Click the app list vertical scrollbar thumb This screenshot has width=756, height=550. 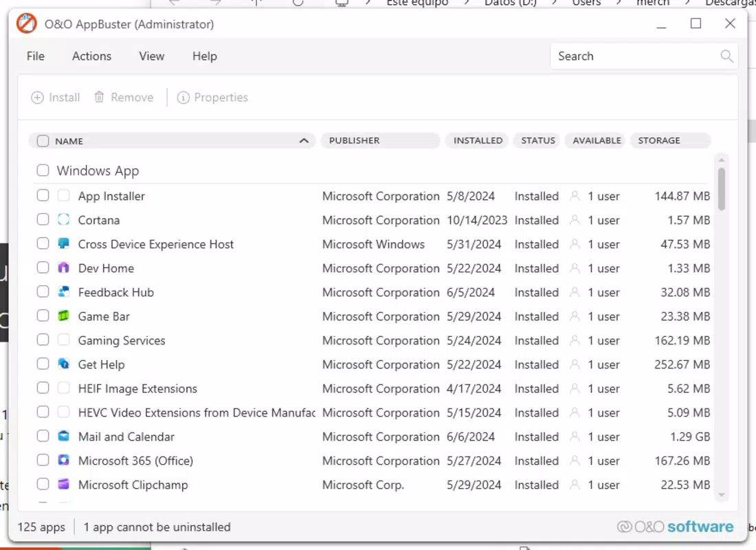click(x=721, y=189)
